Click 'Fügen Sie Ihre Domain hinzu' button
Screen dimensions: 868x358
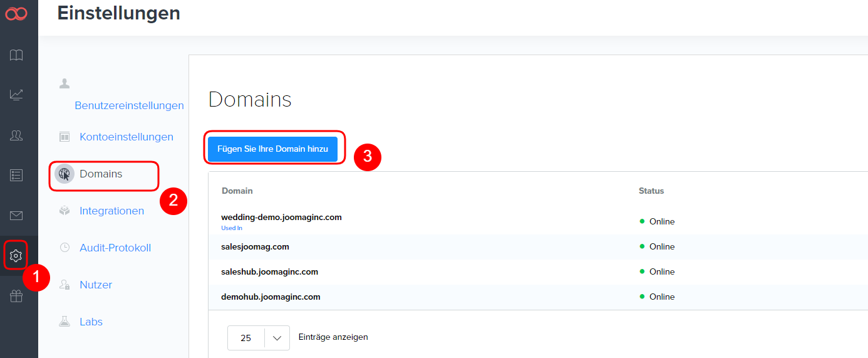272,149
